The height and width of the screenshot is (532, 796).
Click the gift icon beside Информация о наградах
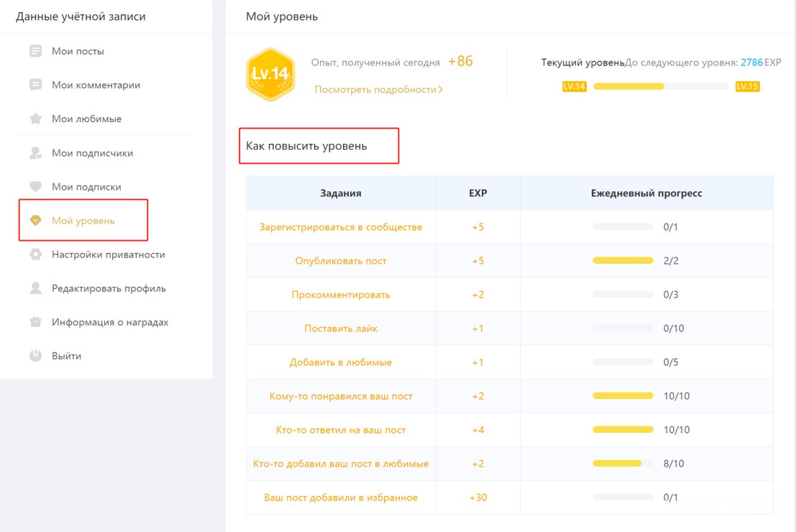tap(35, 322)
